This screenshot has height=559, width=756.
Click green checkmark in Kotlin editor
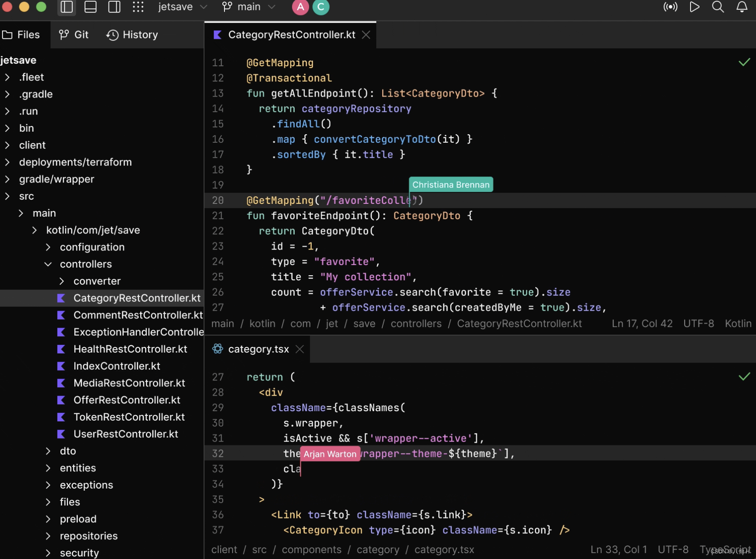click(744, 62)
